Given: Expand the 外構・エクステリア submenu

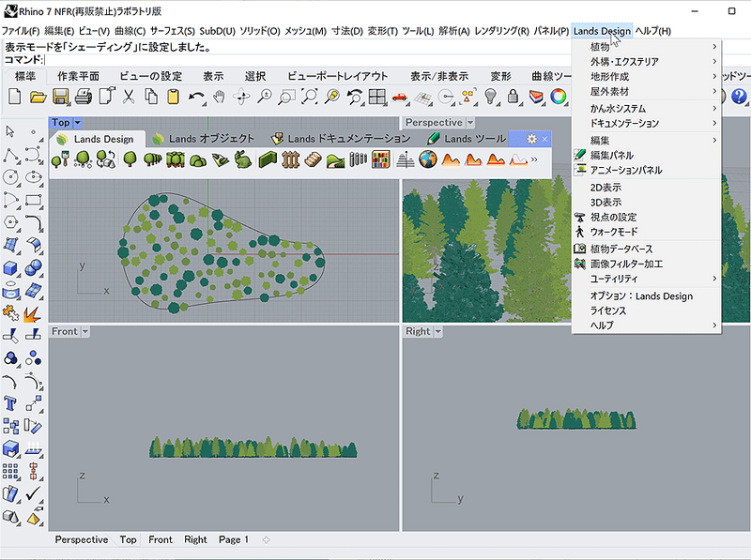Looking at the screenshot, I should click(647, 61).
